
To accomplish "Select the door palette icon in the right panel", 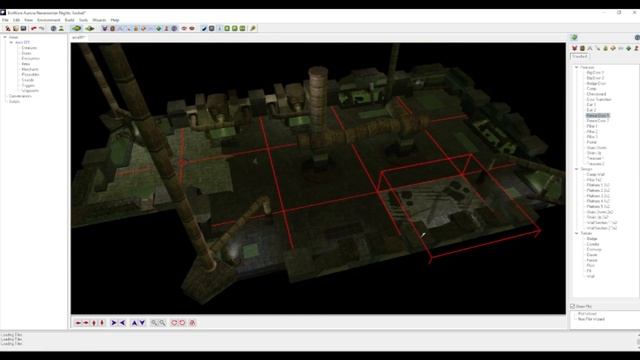I will pos(582,48).
